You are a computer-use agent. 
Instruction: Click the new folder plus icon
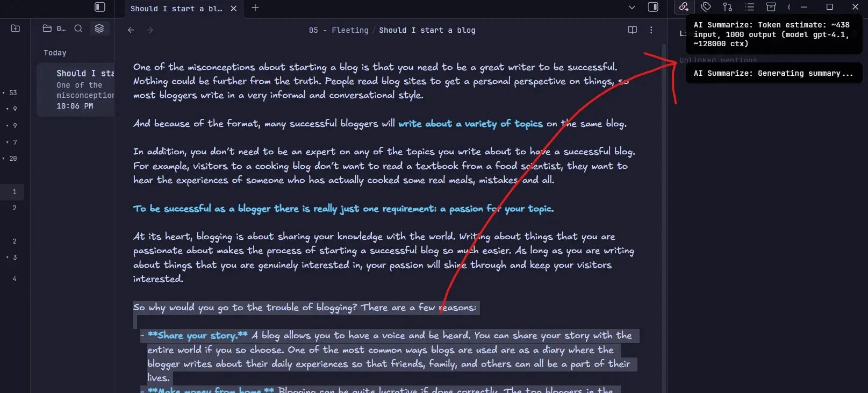pyautogui.click(x=16, y=28)
